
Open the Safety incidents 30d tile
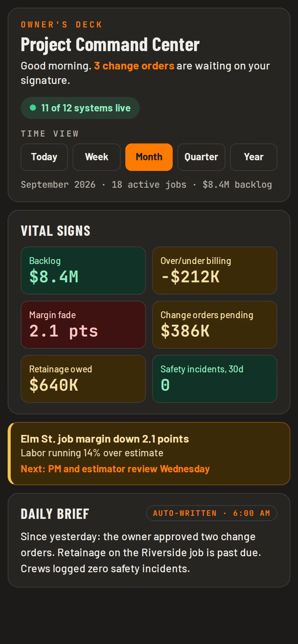pos(215,379)
